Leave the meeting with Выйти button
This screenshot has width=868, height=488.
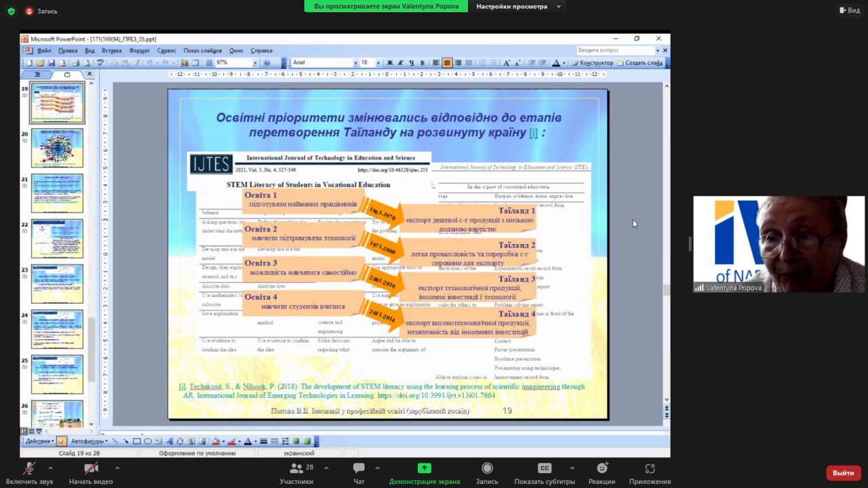(x=843, y=472)
